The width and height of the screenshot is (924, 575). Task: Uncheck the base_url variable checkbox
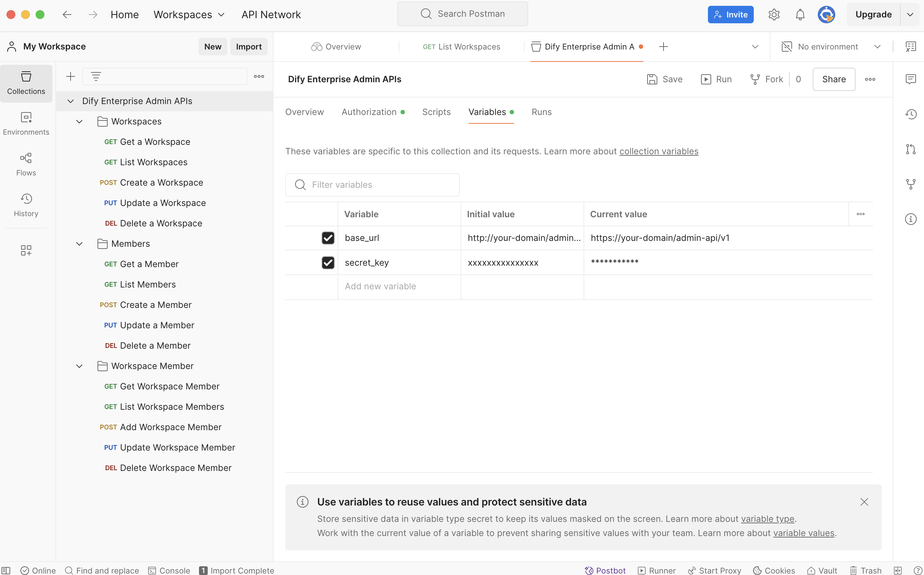point(328,238)
